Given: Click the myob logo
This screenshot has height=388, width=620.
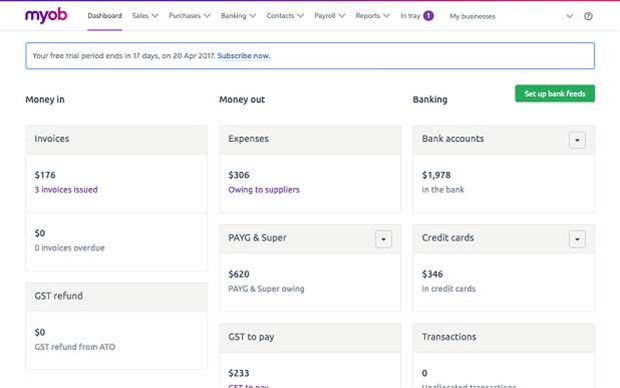Looking at the screenshot, I should 46,16.
